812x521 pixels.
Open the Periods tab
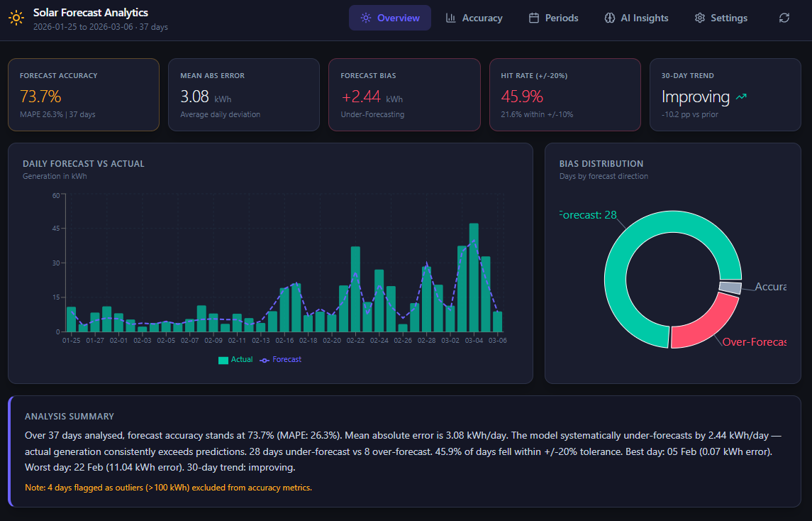point(553,18)
